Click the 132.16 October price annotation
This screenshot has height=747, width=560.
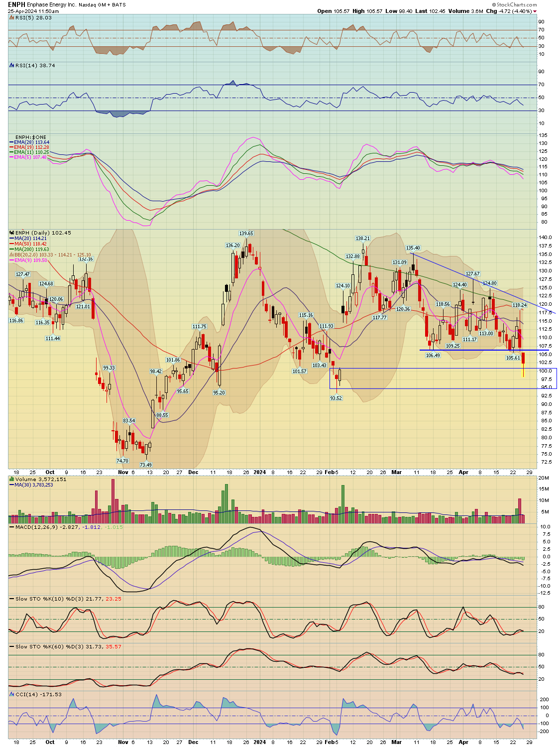tap(86, 259)
